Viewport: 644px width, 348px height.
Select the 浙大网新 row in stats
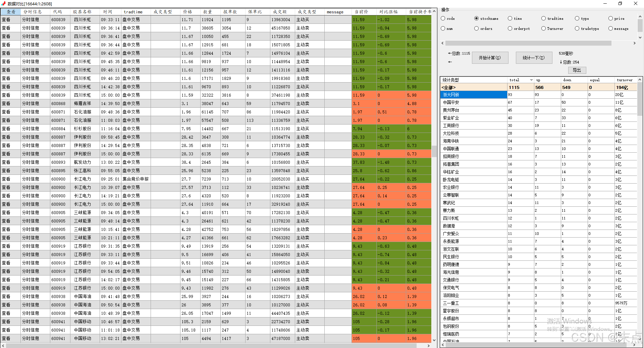pyautogui.click(x=539, y=95)
